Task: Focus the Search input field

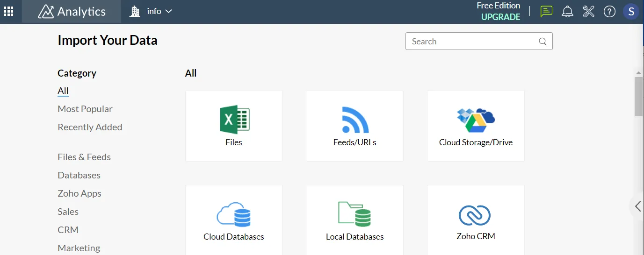Action: point(472,42)
